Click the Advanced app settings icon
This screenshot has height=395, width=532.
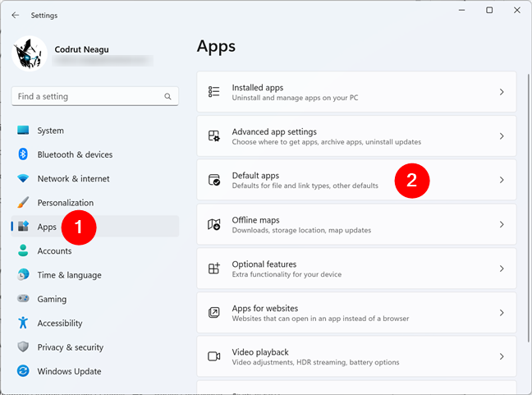coord(213,136)
